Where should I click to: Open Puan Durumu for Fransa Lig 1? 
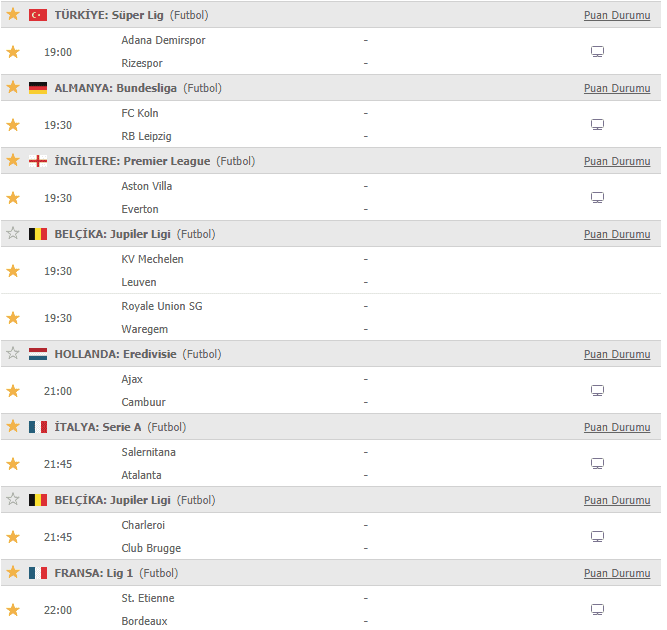(617, 573)
